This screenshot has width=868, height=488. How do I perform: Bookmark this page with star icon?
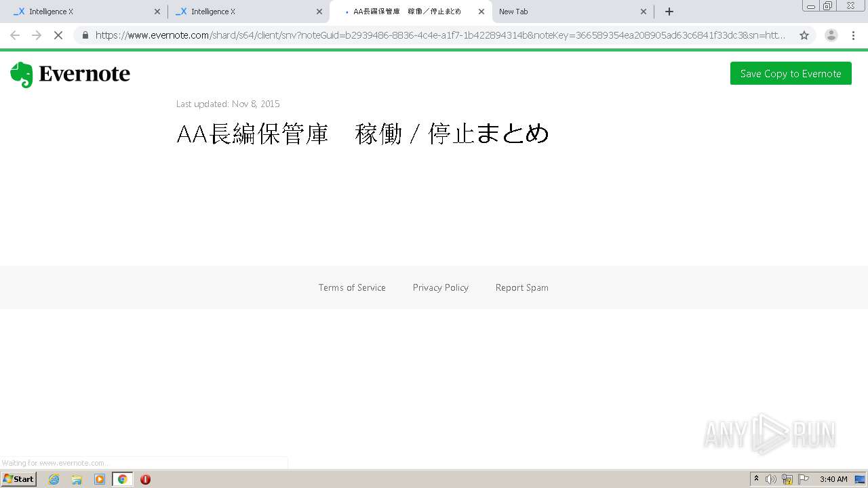tap(804, 35)
